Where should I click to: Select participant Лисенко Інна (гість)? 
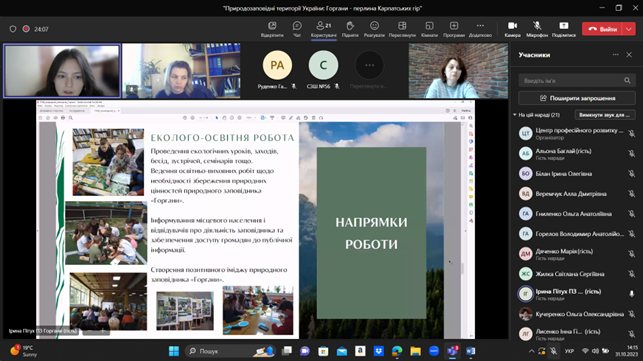tap(577, 334)
